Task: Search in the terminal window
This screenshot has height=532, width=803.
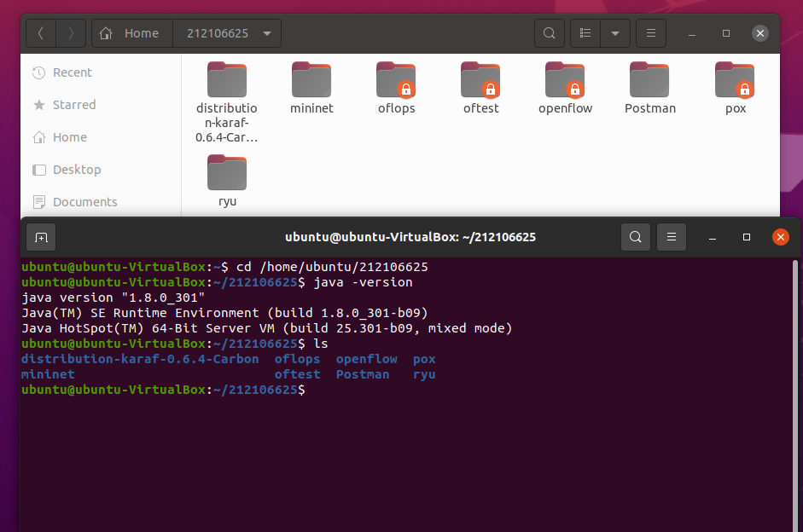Action: coord(636,237)
